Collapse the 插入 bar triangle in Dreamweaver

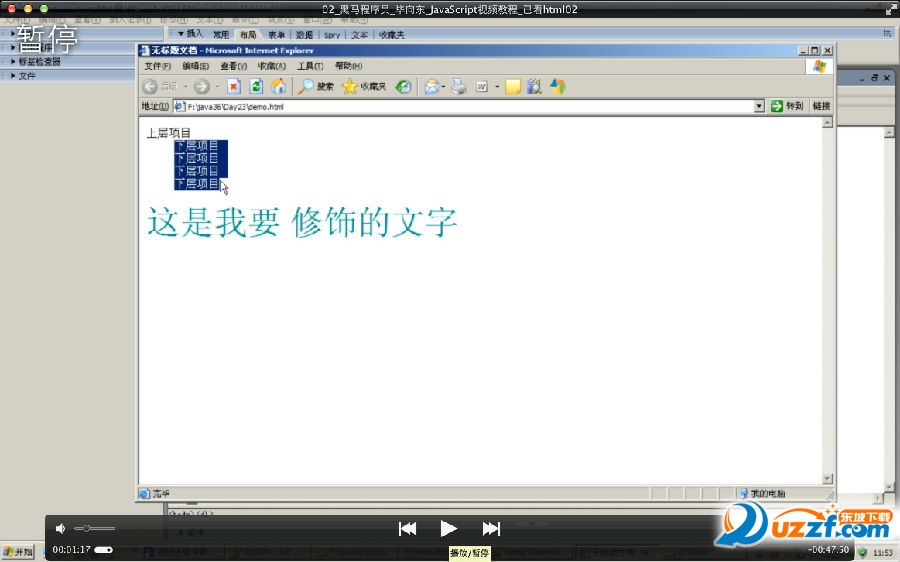(180, 34)
